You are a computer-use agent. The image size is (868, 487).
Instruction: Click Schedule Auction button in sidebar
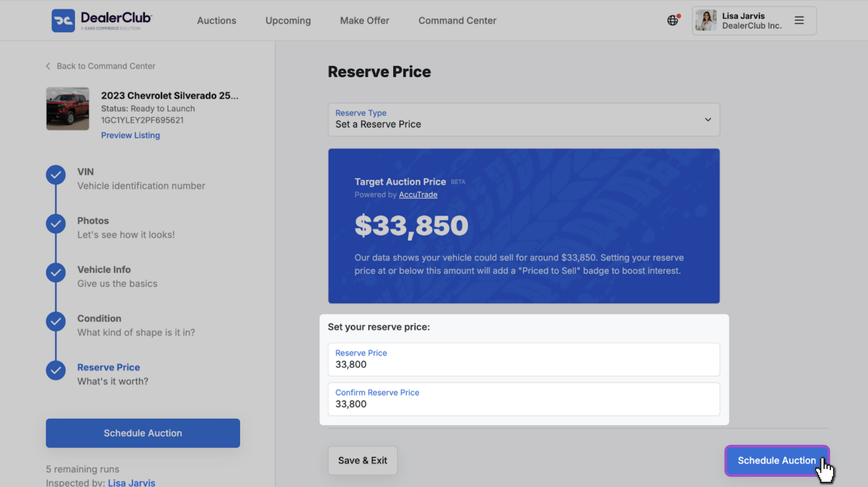143,433
